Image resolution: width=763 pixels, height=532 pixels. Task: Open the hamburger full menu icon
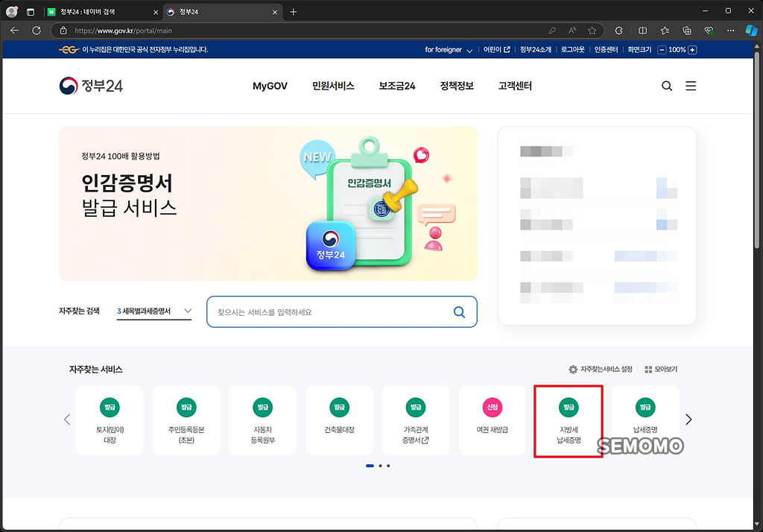click(691, 86)
